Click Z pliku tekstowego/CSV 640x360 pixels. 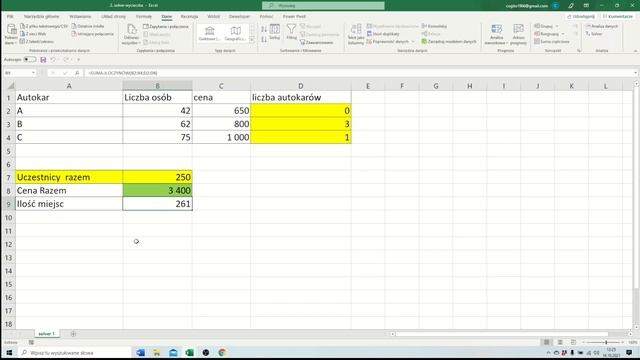point(44,26)
